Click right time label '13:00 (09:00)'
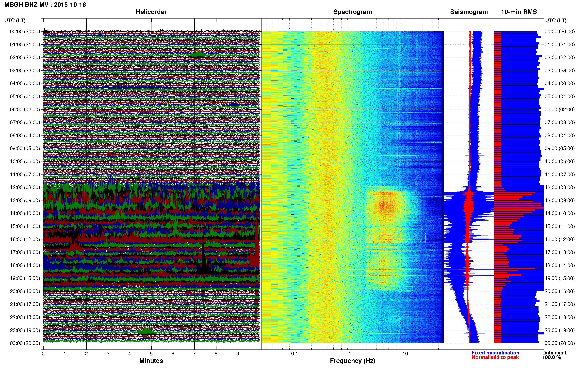Screen dimensions: 588x368 pyautogui.click(x=560, y=200)
